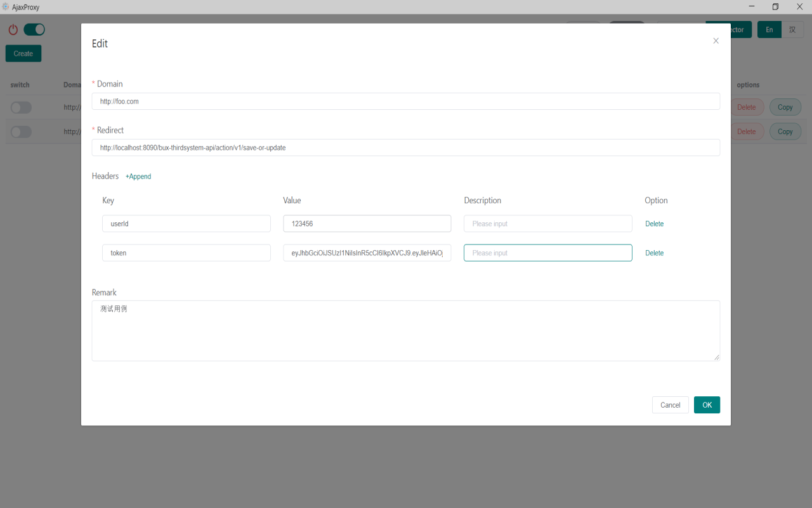
Task: Click in the Remark textarea
Action: point(406,331)
